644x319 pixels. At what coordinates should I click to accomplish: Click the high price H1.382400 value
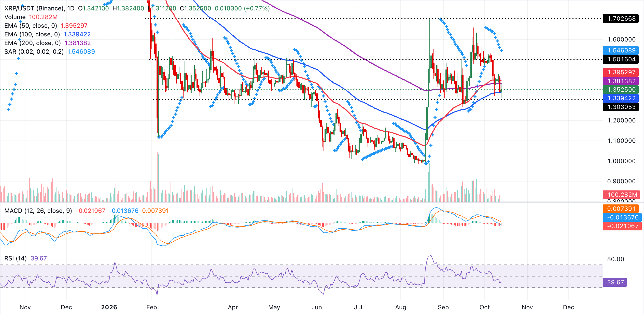tap(128, 8)
